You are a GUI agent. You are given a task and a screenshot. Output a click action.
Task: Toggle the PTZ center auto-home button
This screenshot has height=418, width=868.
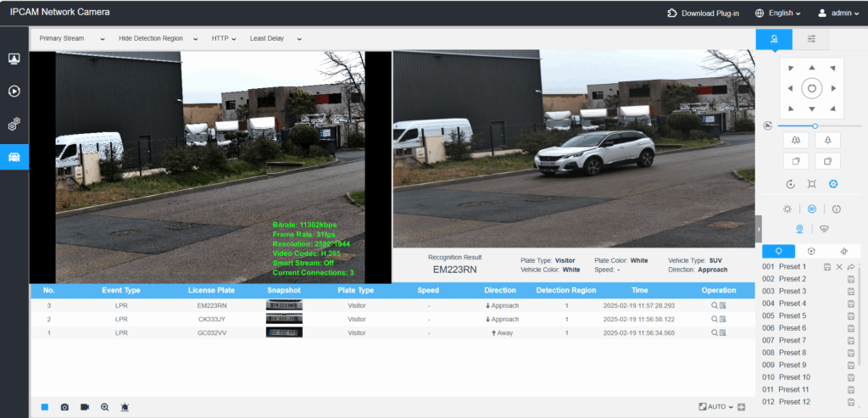(x=811, y=87)
